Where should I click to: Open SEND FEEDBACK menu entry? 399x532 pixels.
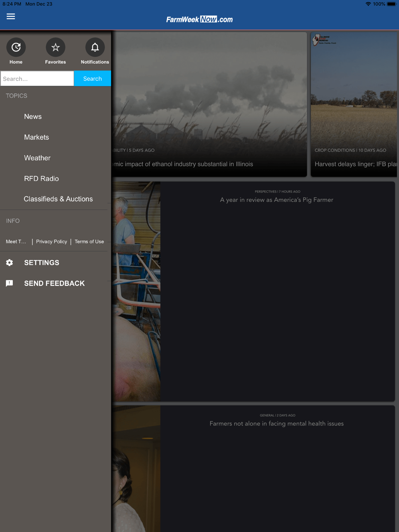[54, 283]
